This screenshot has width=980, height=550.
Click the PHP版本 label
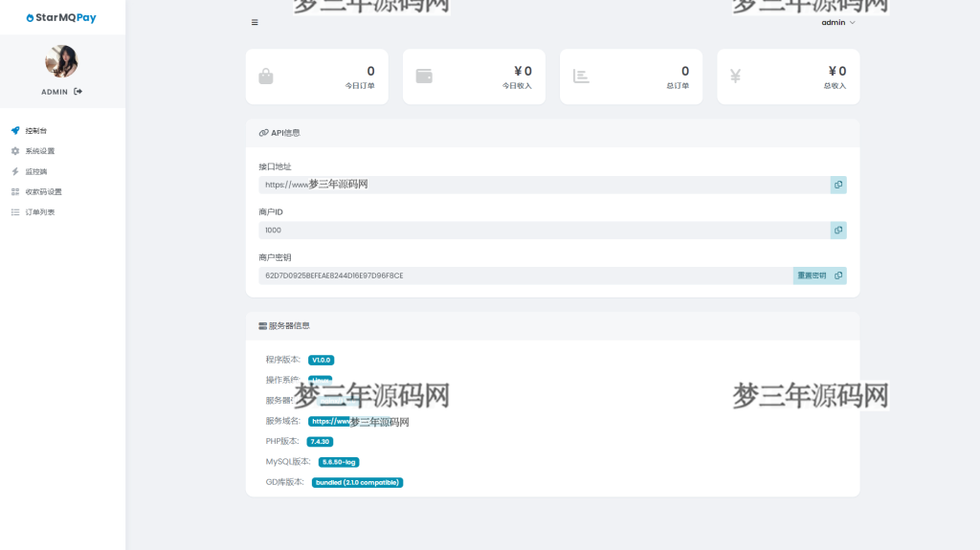click(282, 441)
